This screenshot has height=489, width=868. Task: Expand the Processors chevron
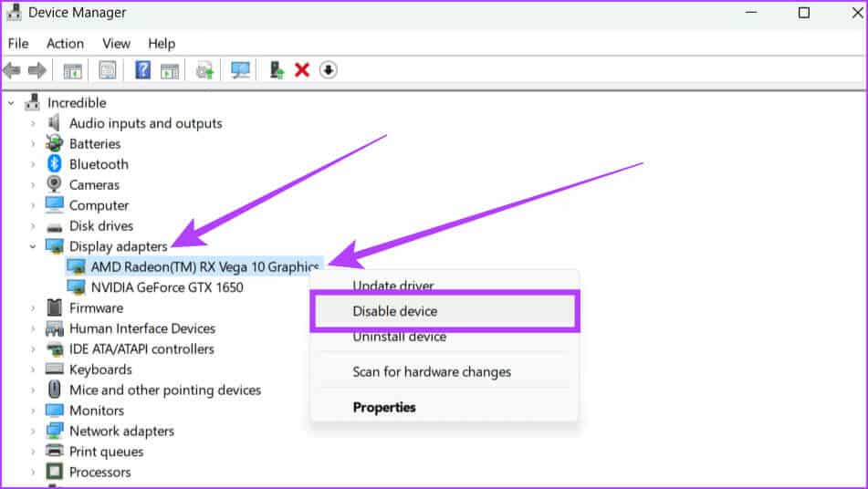coord(33,473)
